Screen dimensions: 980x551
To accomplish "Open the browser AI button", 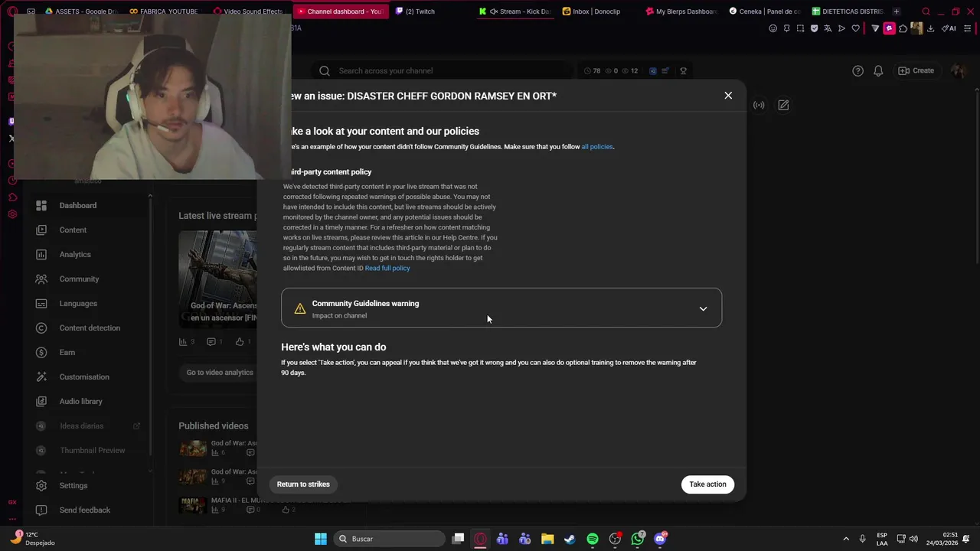I will coord(948,28).
